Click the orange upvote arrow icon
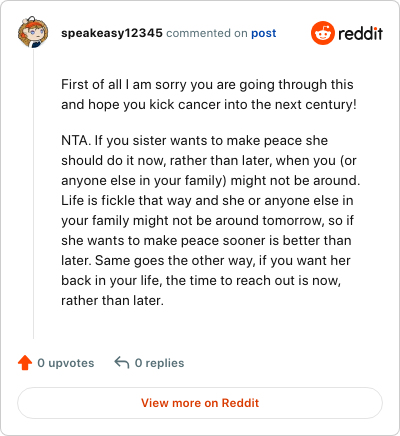This screenshot has height=436, width=400. (25, 363)
